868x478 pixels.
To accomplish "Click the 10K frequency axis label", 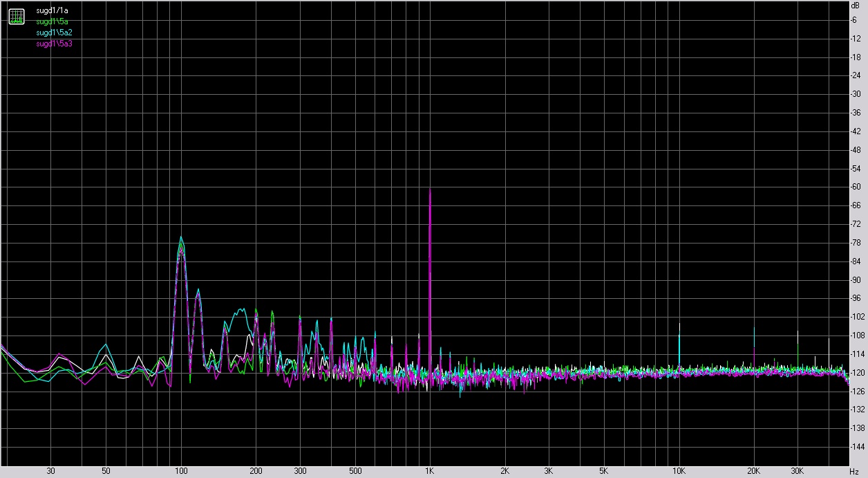I will tap(679, 471).
